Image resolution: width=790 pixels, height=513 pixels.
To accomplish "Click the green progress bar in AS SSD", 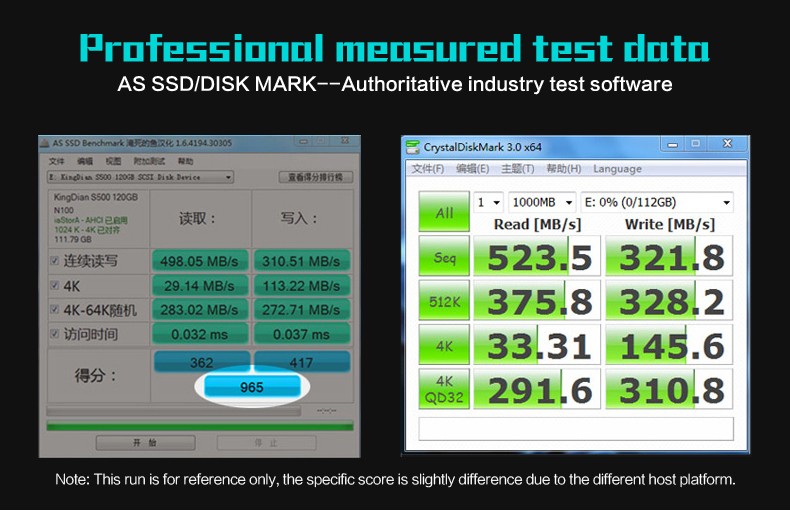I will pos(200,426).
